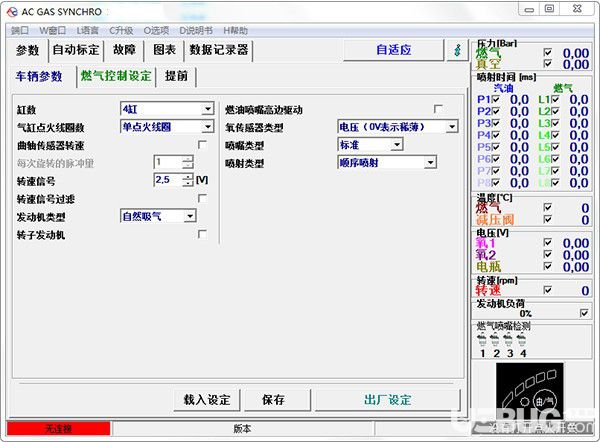Image resolution: width=600 pixels, height=442 pixels.
Task: Open the 气缸点火线圈数 dropdown
Action: (x=208, y=127)
